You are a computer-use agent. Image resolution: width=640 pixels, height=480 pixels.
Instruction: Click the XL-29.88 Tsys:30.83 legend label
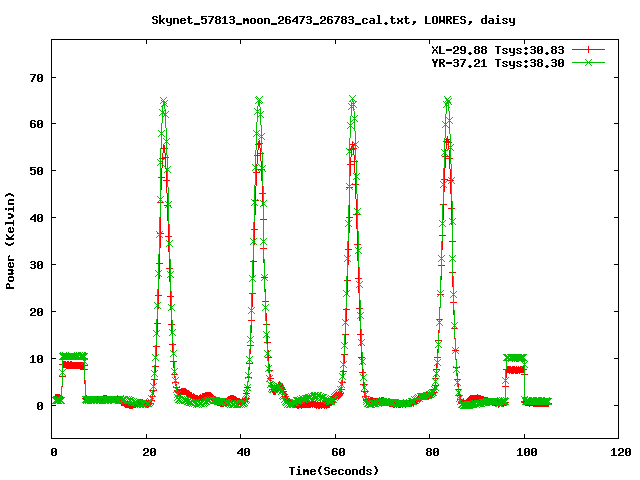[x=498, y=50]
